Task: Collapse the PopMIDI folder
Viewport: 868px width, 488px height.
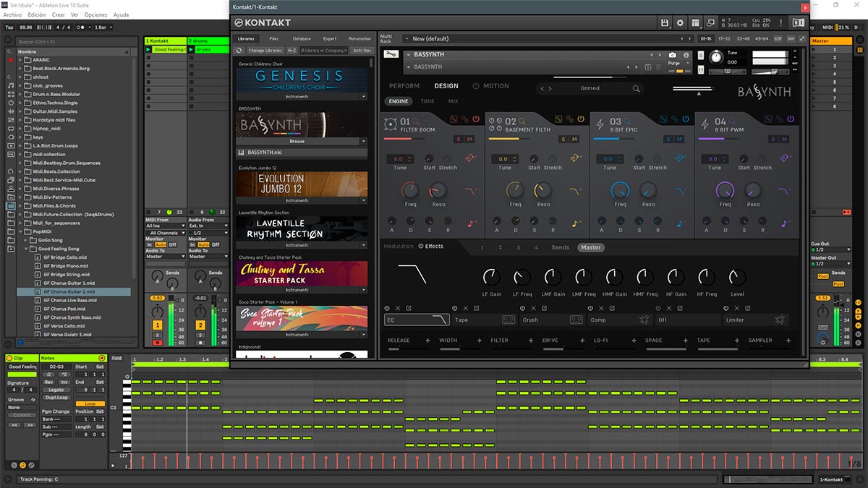Action: tap(21, 231)
